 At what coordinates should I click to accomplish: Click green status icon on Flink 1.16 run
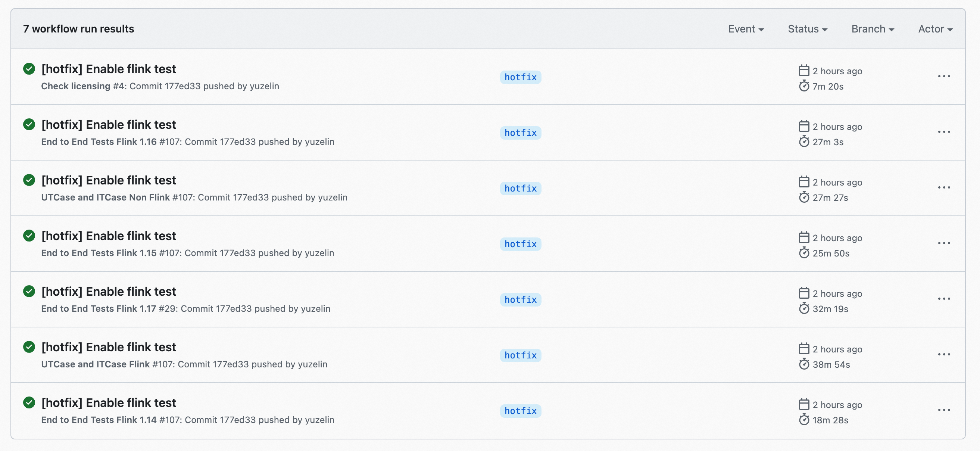[x=29, y=124]
